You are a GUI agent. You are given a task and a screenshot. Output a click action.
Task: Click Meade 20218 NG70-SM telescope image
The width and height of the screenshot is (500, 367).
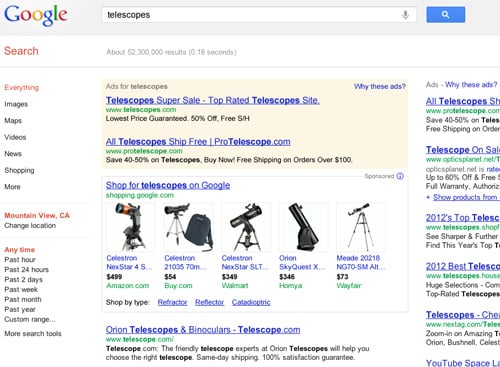pos(361,227)
